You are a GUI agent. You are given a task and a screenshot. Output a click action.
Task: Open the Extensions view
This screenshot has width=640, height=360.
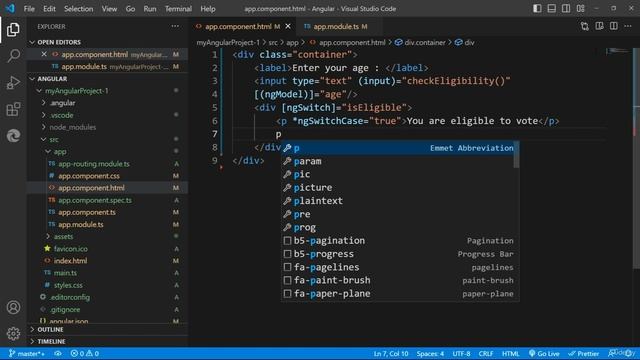click(x=13, y=109)
